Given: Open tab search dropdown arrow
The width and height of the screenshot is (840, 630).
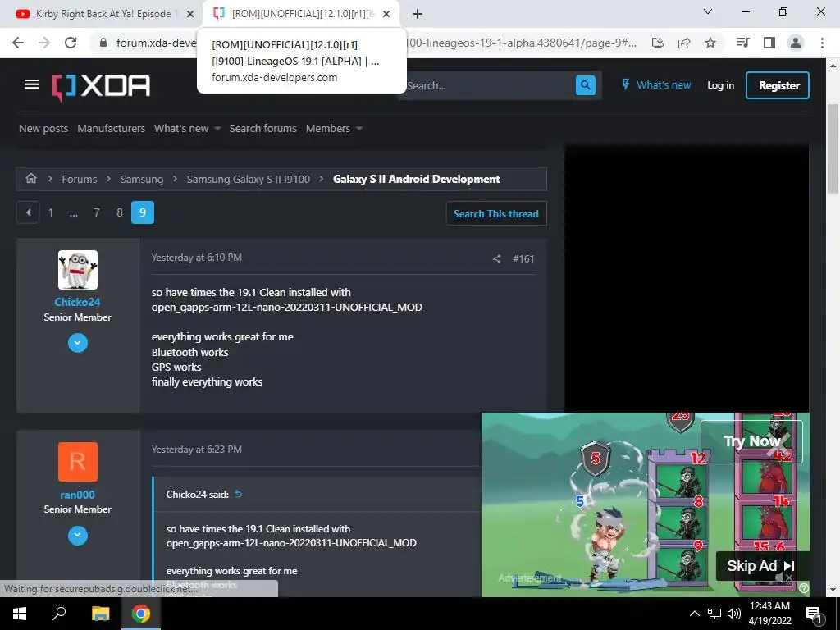Looking at the screenshot, I should 708,11.
